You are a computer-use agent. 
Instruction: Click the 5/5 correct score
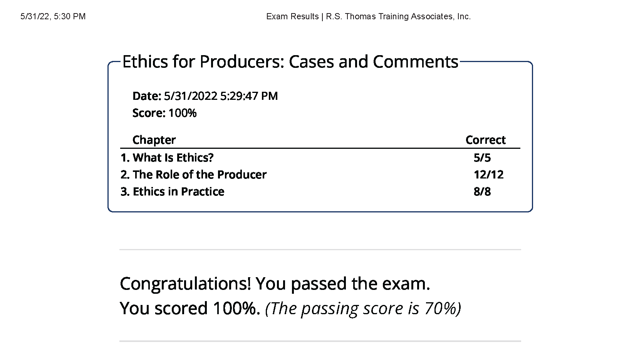(482, 158)
